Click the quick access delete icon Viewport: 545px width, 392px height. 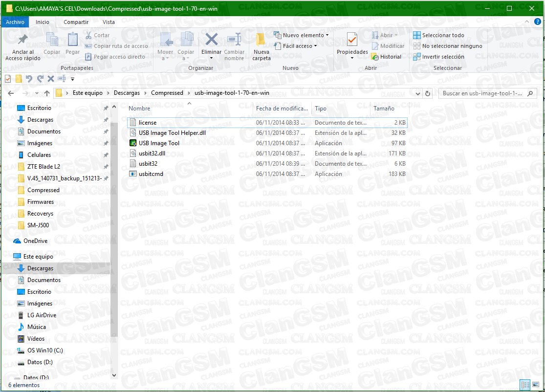(x=51, y=79)
